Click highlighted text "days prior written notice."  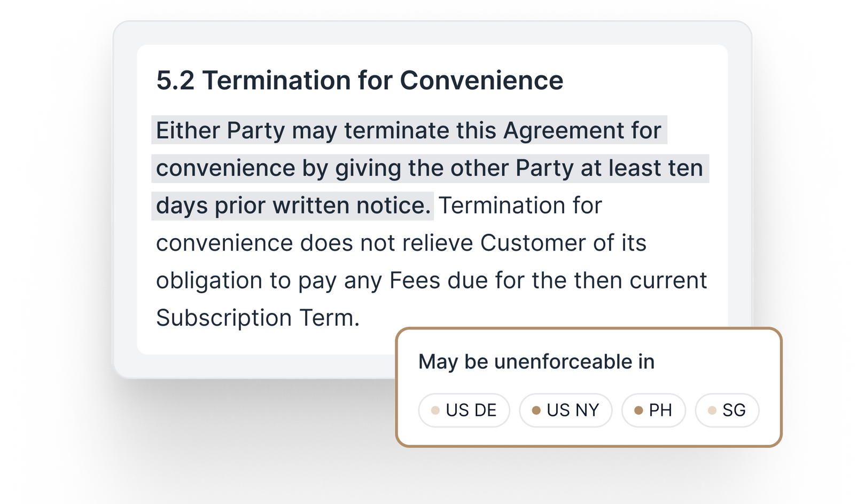coord(293,206)
